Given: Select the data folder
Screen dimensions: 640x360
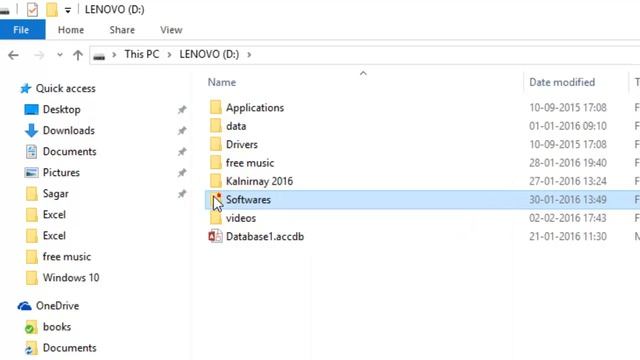Looking at the screenshot, I should point(236,126).
